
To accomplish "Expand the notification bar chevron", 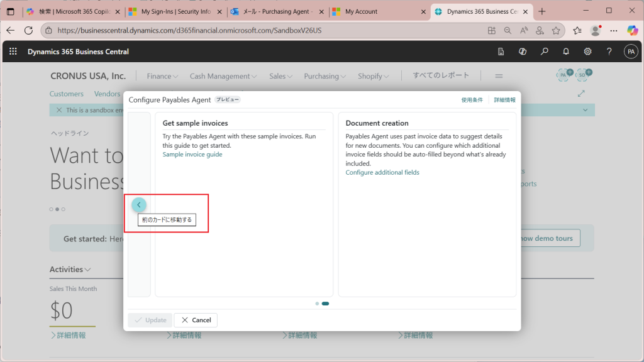I will pyautogui.click(x=586, y=110).
